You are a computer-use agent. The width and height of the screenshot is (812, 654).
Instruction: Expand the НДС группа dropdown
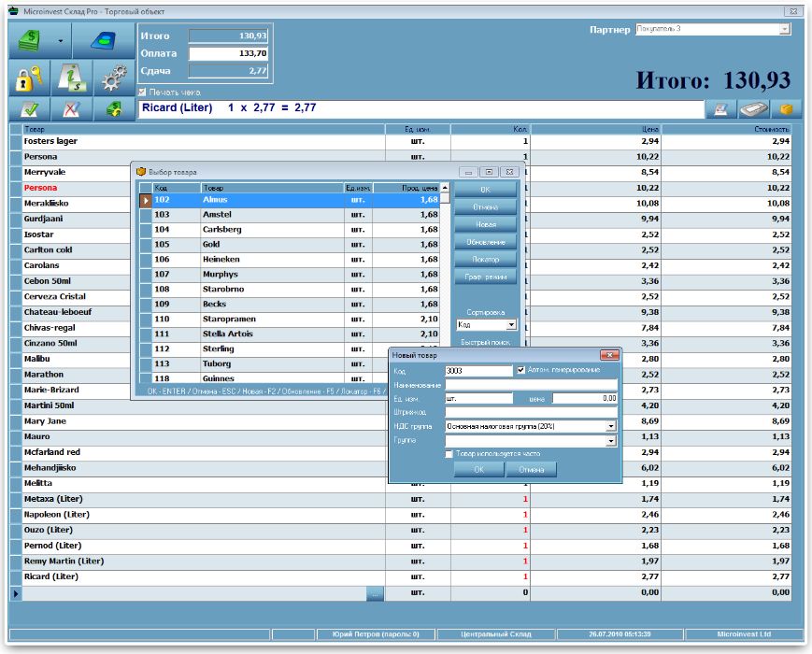[x=611, y=426]
